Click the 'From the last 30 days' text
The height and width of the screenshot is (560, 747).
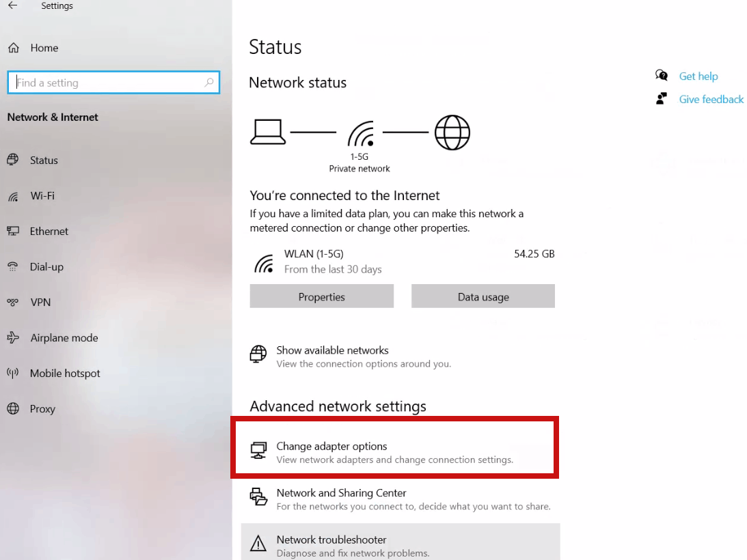333,269
